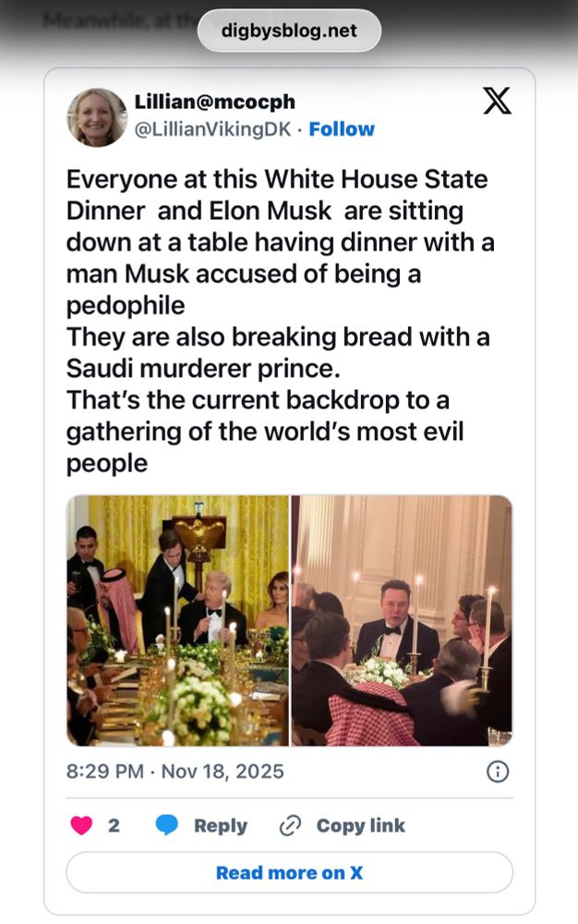Click the blue reply bubble icon
The width and height of the screenshot is (578, 924).
(x=166, y=825)
